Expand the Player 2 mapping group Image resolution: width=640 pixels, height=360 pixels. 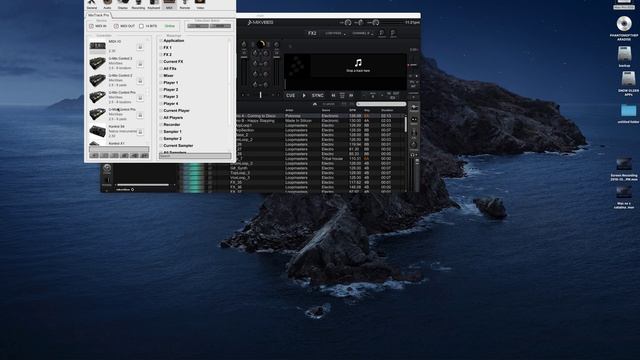pos(161,89)
